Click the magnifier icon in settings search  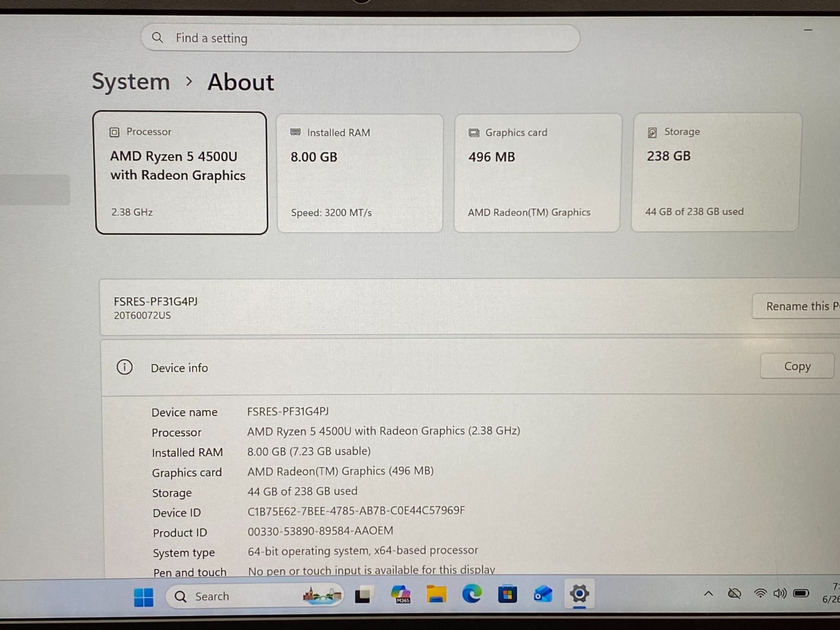point(157,38)
